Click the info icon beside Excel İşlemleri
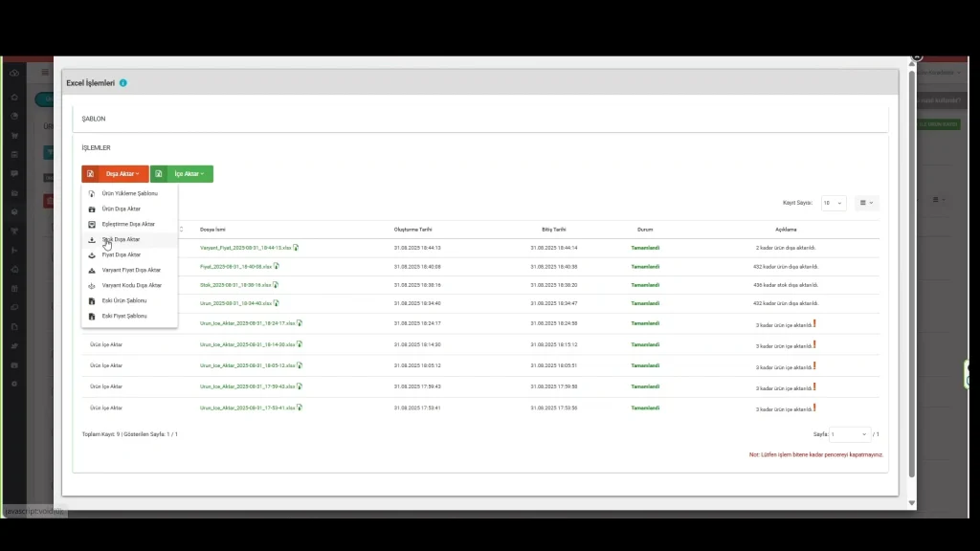 point(122,83)
